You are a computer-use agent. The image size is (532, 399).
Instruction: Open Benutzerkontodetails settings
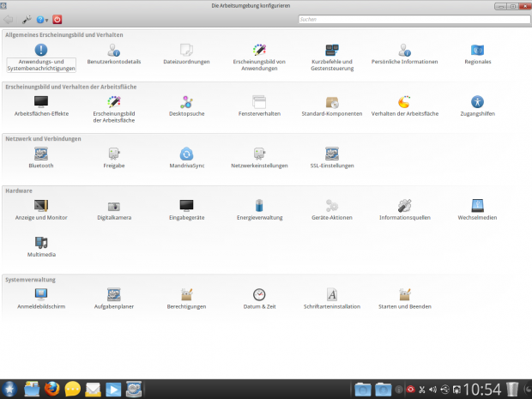point(113,54)
